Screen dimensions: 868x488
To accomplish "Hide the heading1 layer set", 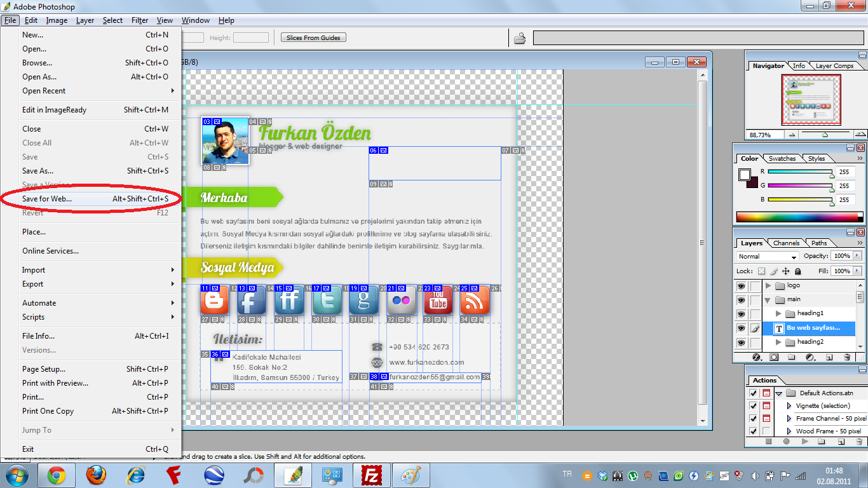I will click(741, 314).
